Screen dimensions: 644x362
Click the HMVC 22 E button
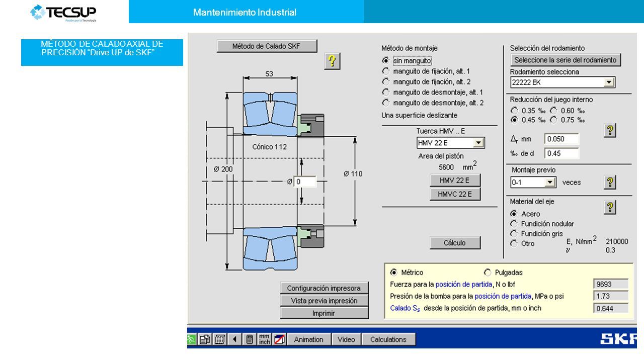tap(455, 194)
